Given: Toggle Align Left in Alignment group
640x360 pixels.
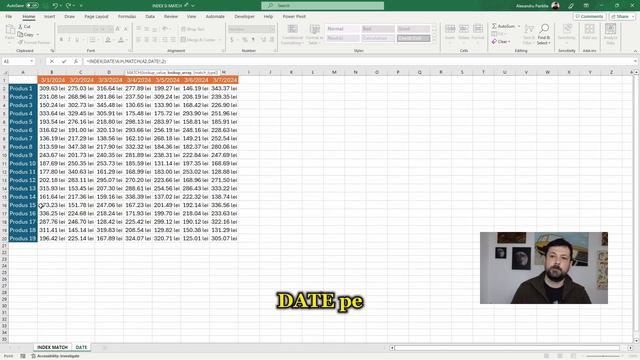Looking at the screenshot, I should (139, 40).
